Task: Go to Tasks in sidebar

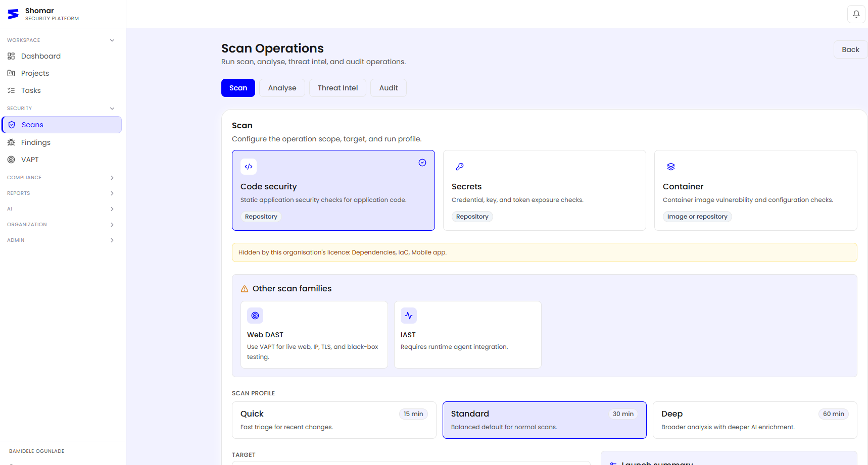Action: [62, 90]
